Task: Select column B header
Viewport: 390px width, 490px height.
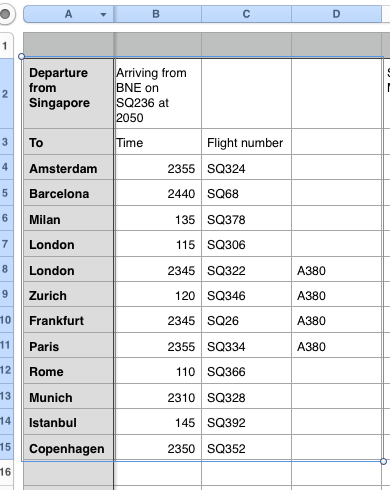Action: point(157,14)
